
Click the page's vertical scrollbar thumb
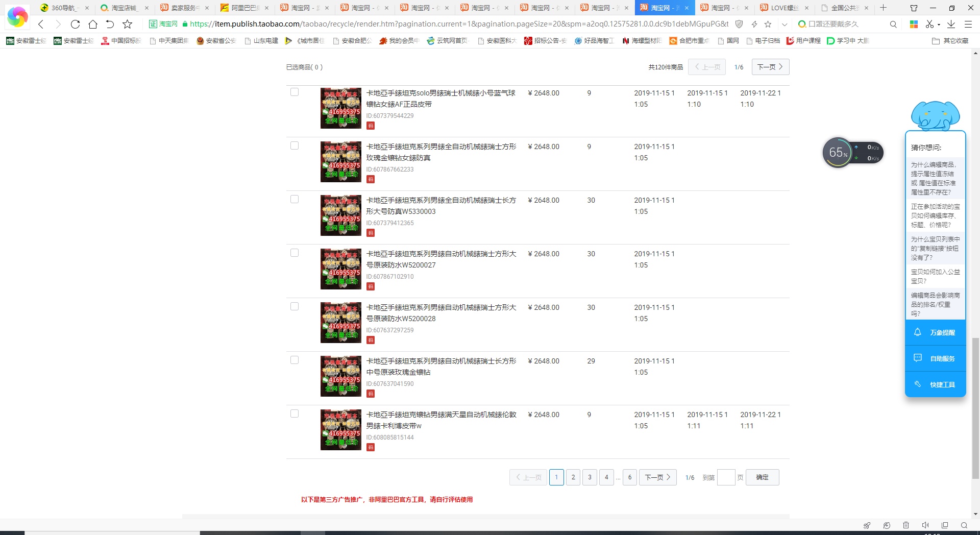(975, 408)
